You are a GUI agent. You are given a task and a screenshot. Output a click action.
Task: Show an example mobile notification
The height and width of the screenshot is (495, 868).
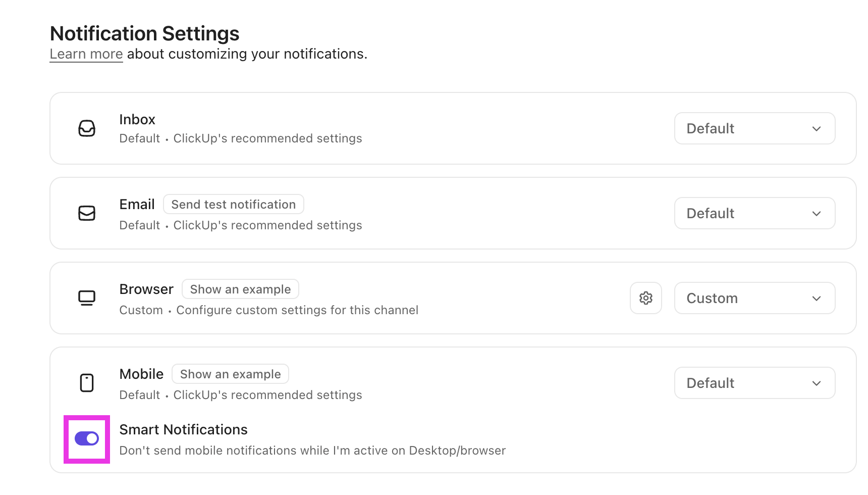click(230, 374)
